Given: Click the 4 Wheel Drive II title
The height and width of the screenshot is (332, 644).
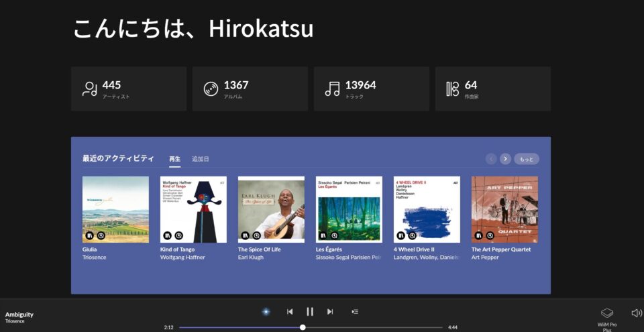Looking at the screenshot, I should pos(415,250).
